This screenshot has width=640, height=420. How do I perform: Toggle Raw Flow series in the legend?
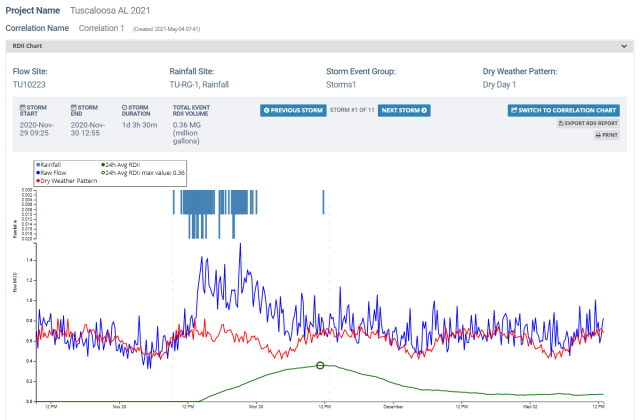pyautogui.click(x=51, y=173)
